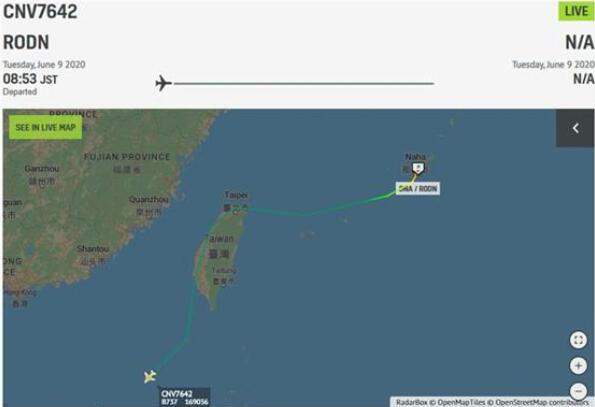Click the LIVE status badge
The height and width of the screenshot is (407, 595).
pyautogui.click(x=576, y=11)
